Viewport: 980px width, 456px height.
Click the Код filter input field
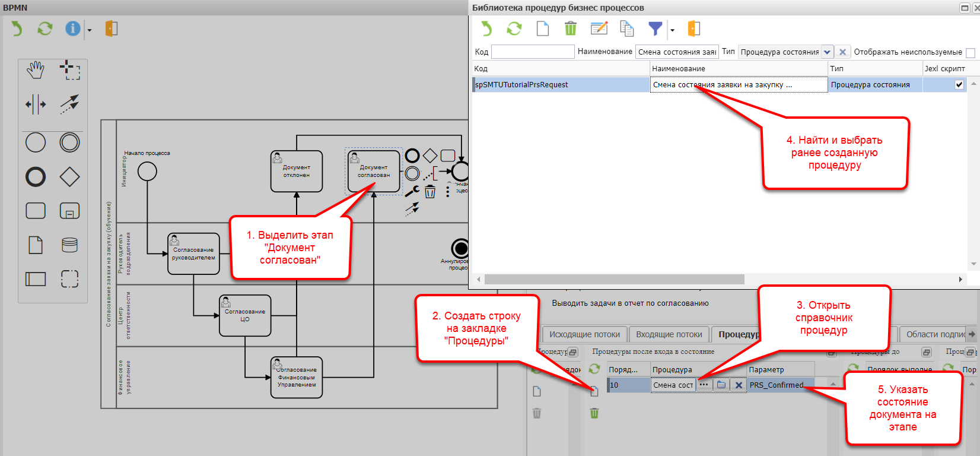pyautogui.click(x=533, y=52)
